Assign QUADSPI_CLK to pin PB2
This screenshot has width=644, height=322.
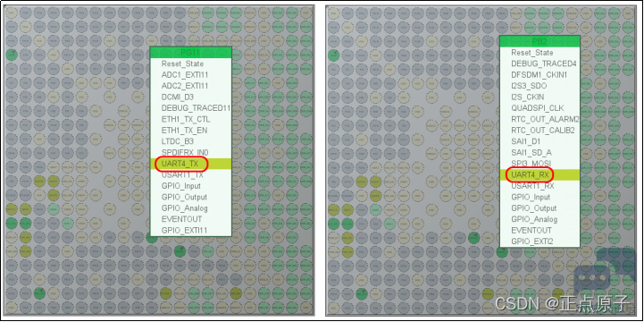pyautogui.click(x=539, y=108)
